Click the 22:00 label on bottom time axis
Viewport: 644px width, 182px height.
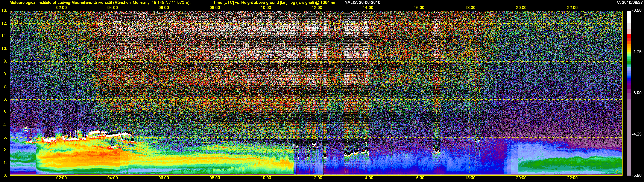pos(573,178)
